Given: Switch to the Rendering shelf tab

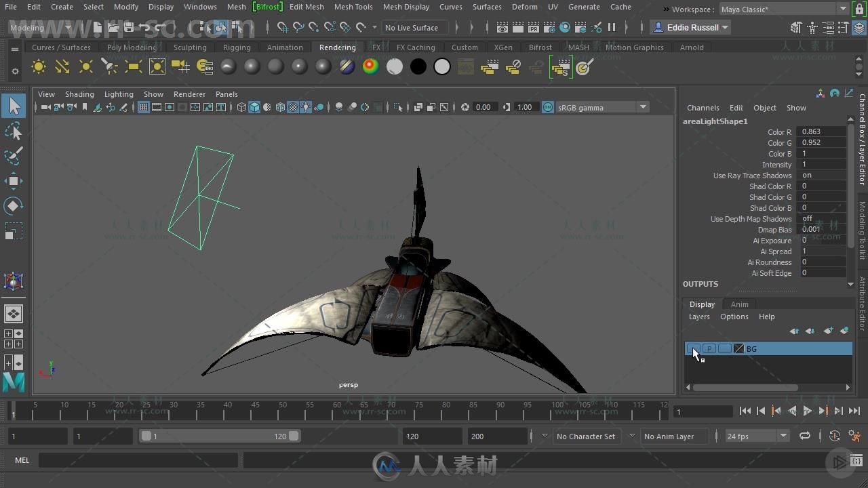Looking at the screenshot, I should point(337,47).
